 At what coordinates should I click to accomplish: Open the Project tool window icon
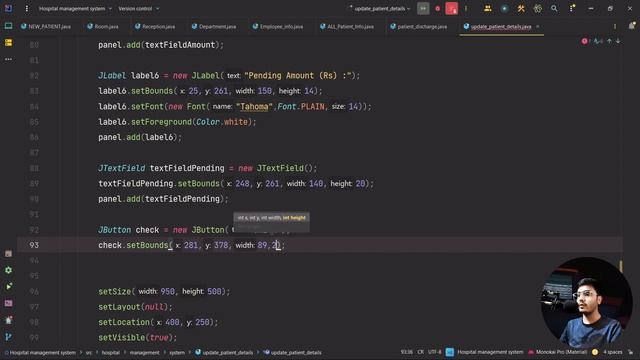(x=9, y=26)
